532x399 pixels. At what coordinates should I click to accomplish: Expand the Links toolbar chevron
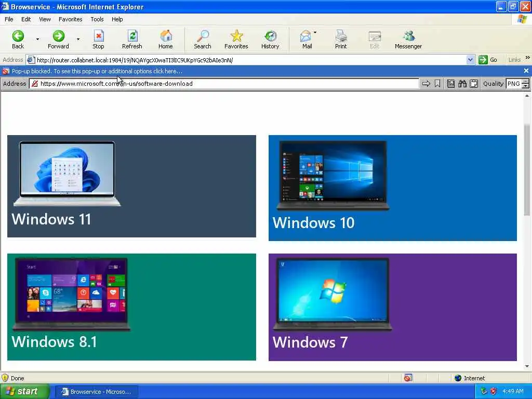(x=528, y=58)
